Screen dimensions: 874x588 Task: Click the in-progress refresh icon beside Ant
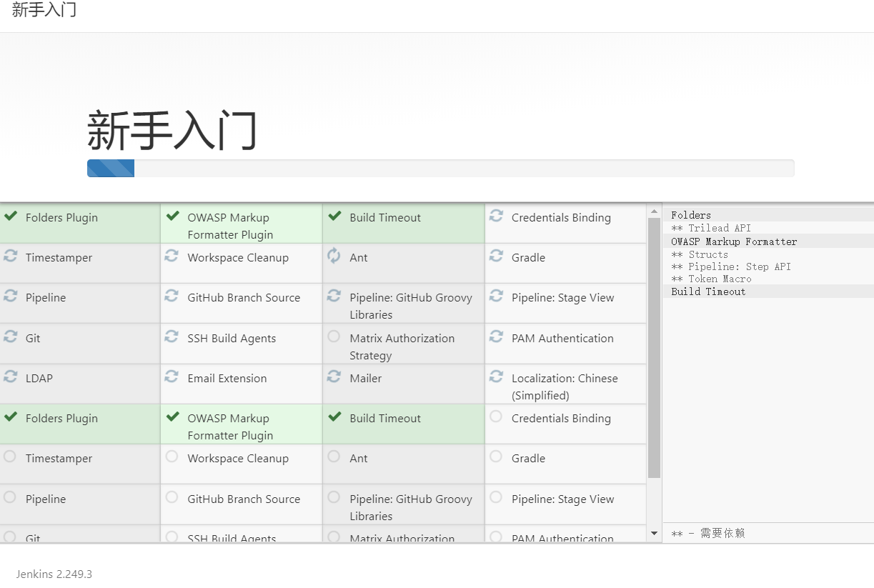pyautogui.click(x=334, y=256)
